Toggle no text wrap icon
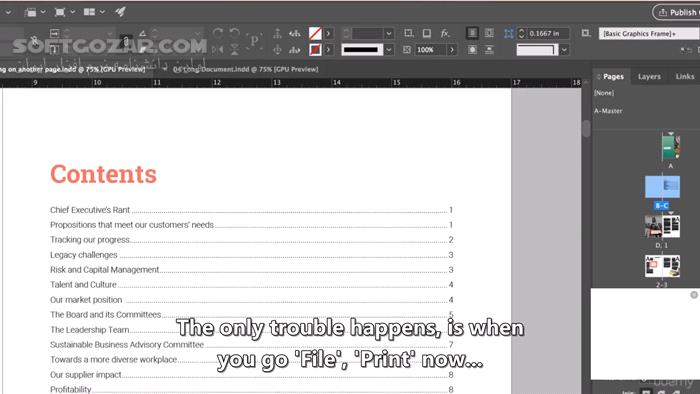 pos(472,33)
